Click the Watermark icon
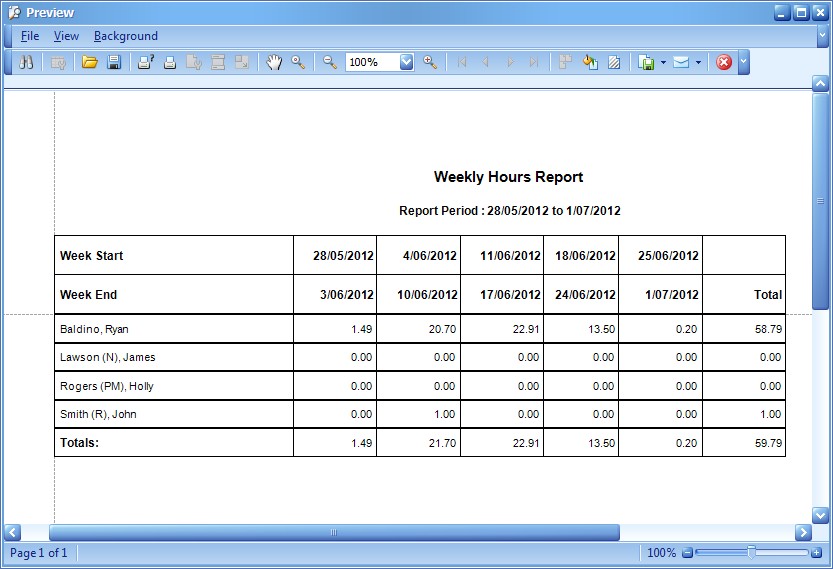Viewport: 833px width, 569px height. [614, 62]
